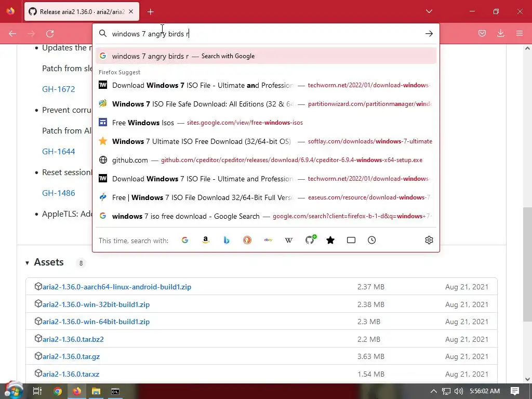Select softlay Windows 7 Ultimate ISO suggestion
The width and height of the screenshot is (532, 399).
266,141
